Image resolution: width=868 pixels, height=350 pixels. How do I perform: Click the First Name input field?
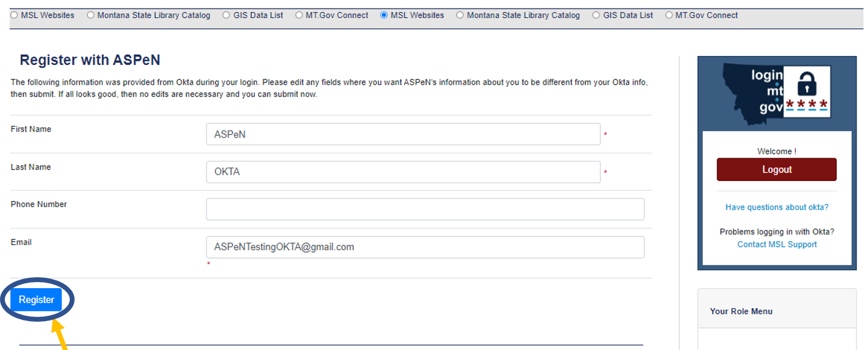point(403,134)
